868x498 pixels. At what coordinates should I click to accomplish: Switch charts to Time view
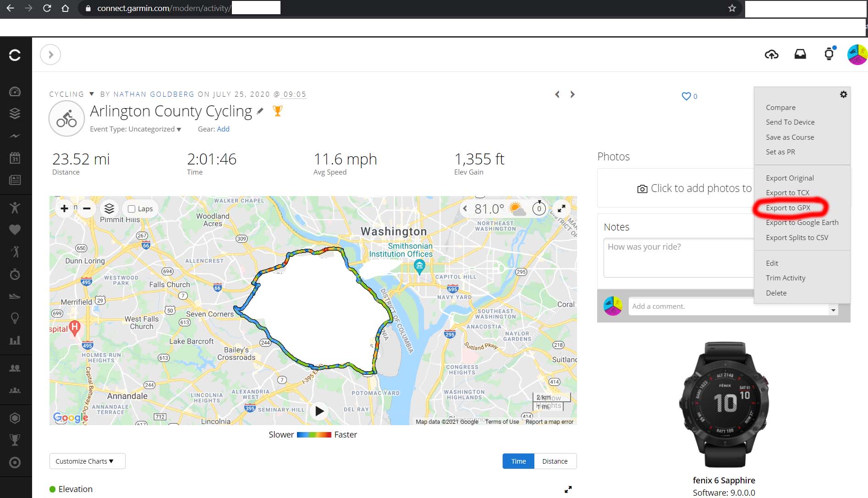pyautogui.click(x=518, y=461)
